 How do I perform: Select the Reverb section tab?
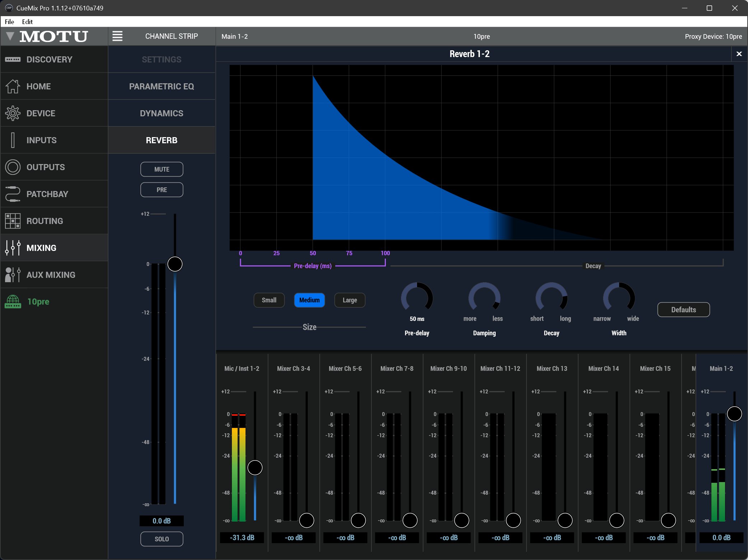click(162, 140)
